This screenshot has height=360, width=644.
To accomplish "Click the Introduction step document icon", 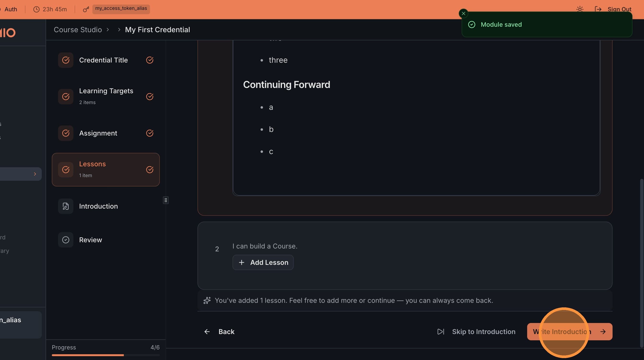I will pos(66,206).
